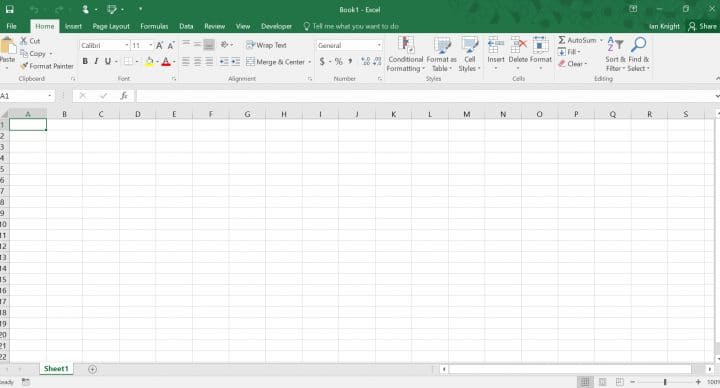Switch to the Formulas tab
The height and width of the screenshot is (388, 720).
[154, 26]
